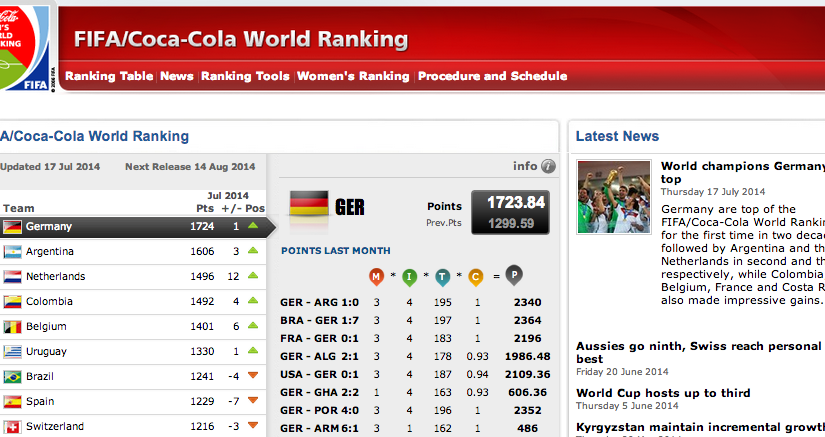Click the Team column header
The image size is (825, 437).
pos(18,209)
